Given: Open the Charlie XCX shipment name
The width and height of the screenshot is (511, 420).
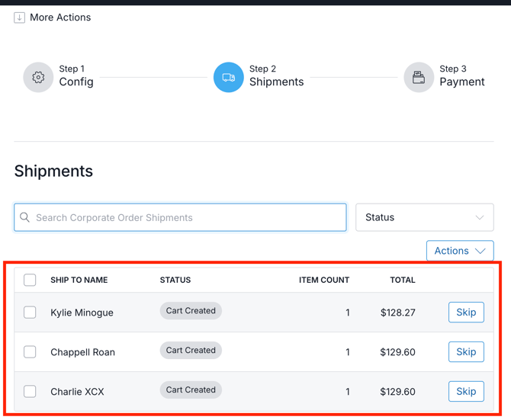Looking at the screenshot, I should pos(77,392).
